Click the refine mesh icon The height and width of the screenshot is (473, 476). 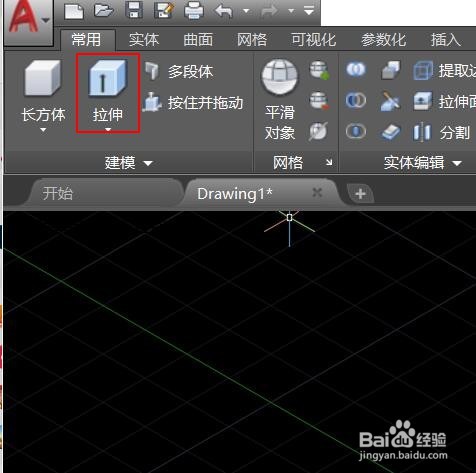tap(318, 131)
